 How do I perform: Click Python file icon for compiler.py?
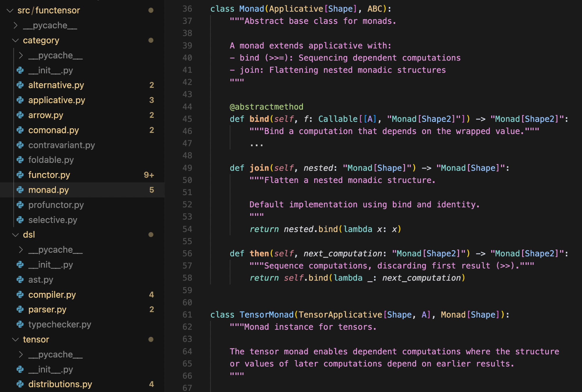coord(20,295)
